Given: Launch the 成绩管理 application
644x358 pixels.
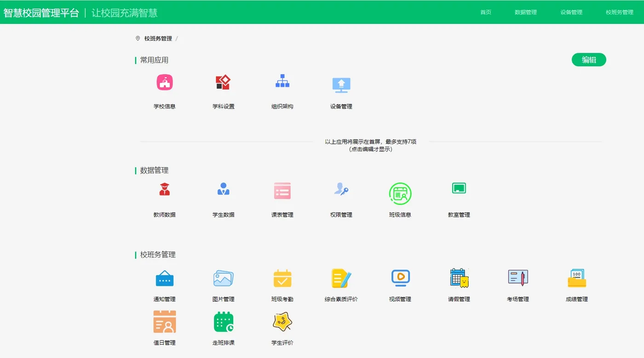Looking at the screenshot, I should (576, 278).
